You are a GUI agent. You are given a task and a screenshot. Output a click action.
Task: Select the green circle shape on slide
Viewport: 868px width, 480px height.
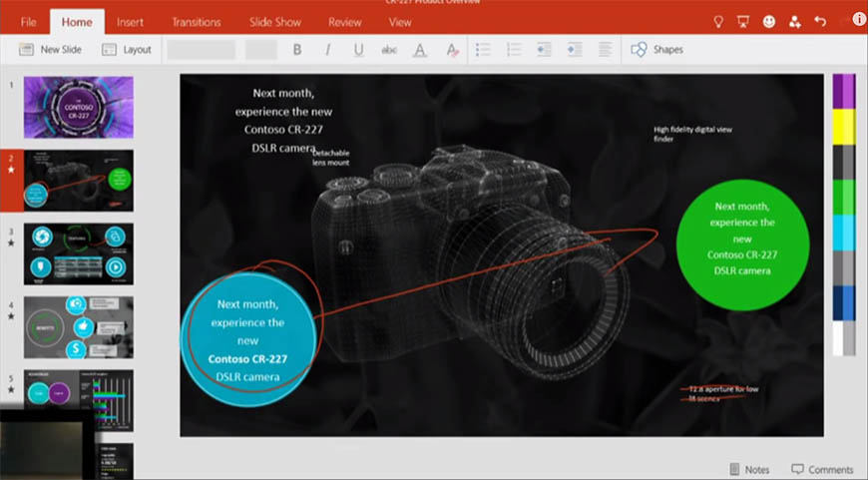point(742,244)
